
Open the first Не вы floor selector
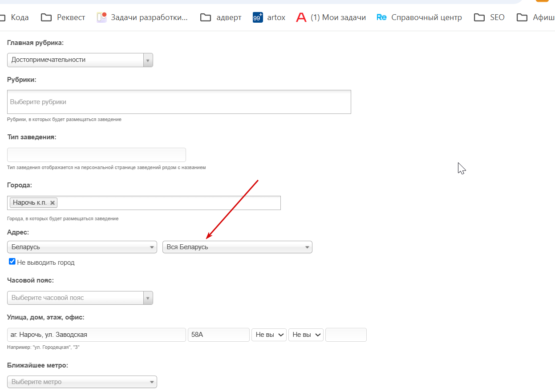269,335
